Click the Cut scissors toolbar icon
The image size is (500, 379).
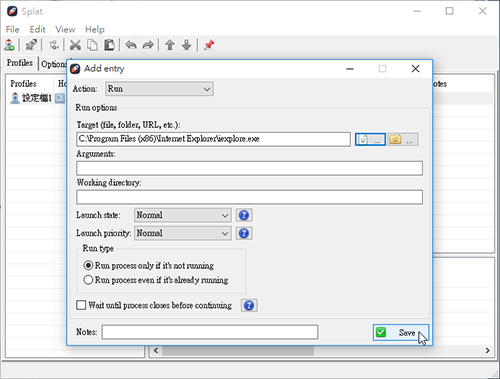click(75, 45)
